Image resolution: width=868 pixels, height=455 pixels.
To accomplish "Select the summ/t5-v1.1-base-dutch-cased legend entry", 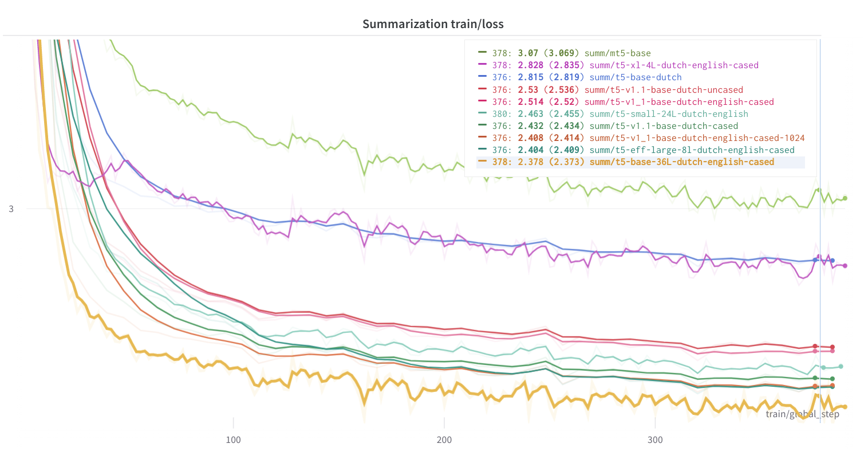I will point(663,126).
